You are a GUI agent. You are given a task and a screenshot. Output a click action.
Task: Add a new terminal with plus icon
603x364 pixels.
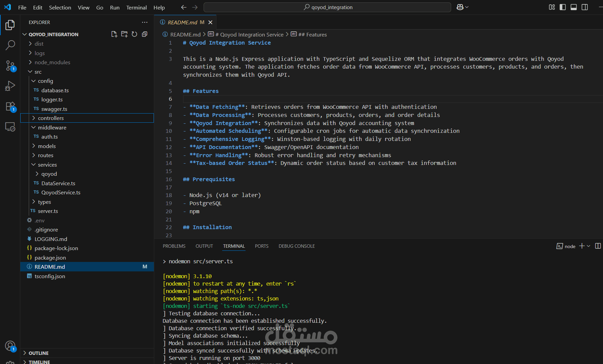[x=582, y=246]
